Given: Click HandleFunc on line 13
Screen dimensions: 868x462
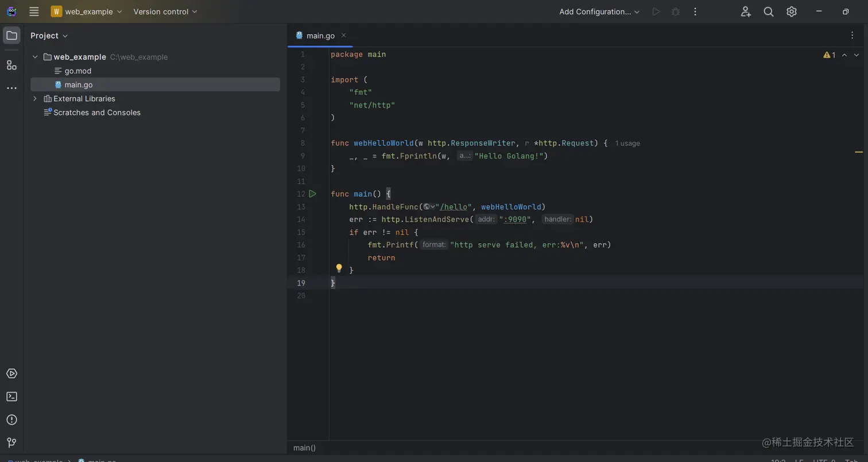Looking at the screenshot, I should click(396, 207).
